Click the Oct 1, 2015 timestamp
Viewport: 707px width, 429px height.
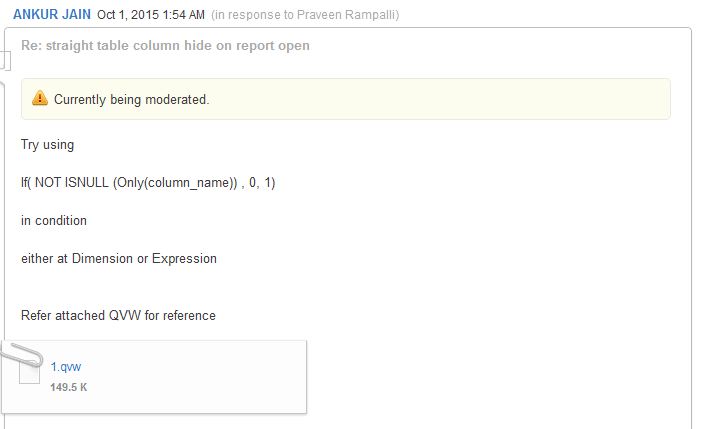pyautogui.click(x=151, y=15)
